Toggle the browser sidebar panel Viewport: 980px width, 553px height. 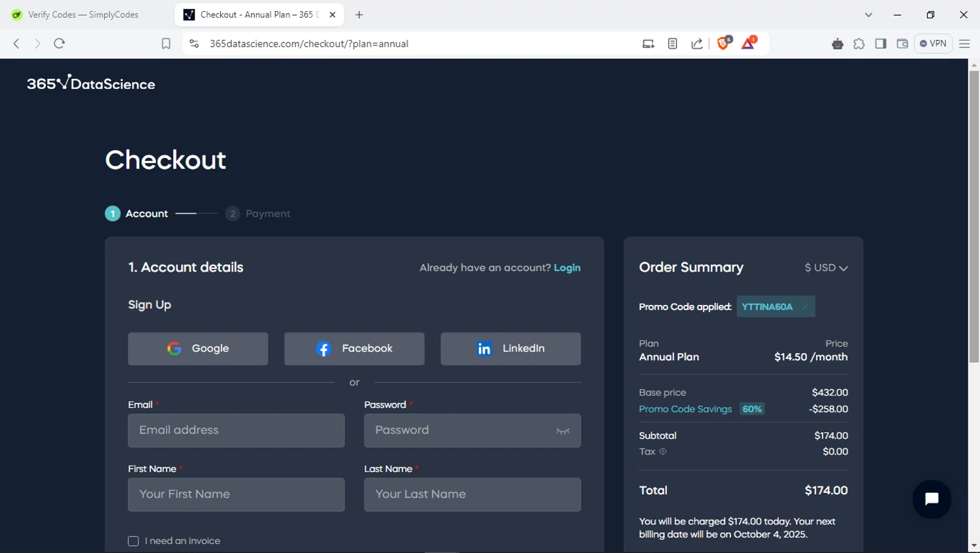881,44
